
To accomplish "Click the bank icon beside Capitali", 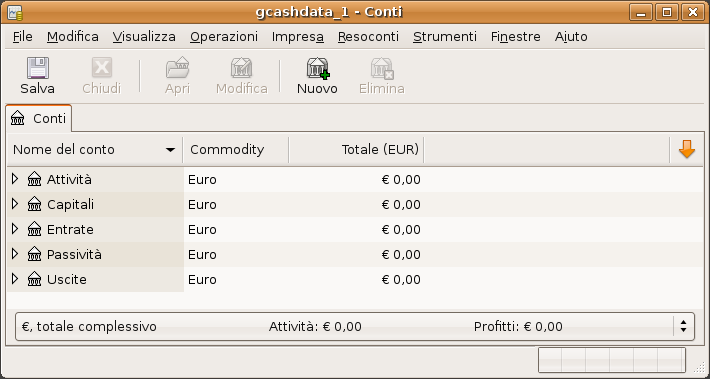I will pos(34,205).
